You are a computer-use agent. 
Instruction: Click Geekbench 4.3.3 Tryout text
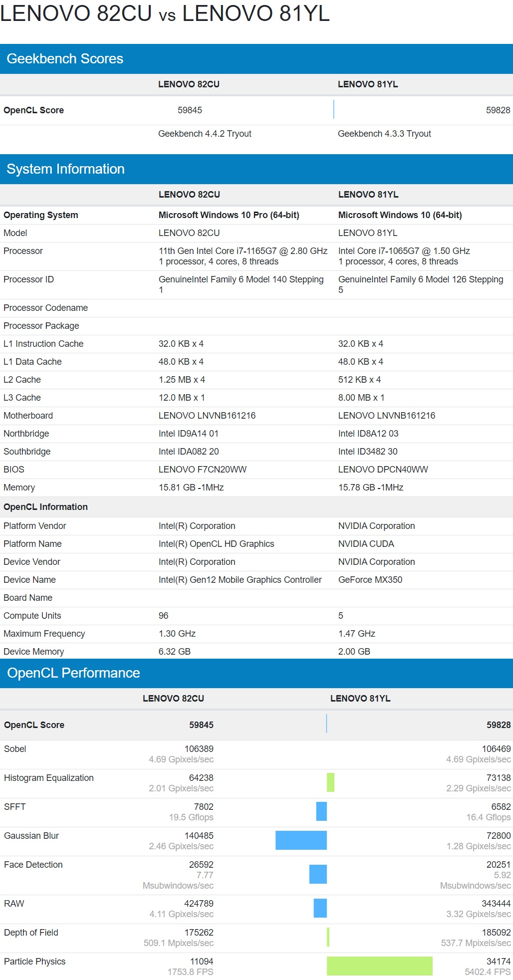tap(384, 134)
